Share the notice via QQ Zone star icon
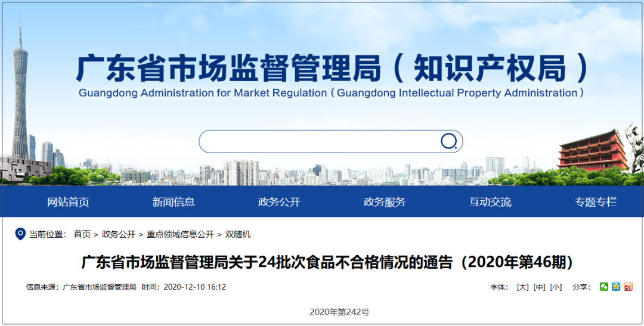The image size is (644, 326). click(x=616, y=287)
